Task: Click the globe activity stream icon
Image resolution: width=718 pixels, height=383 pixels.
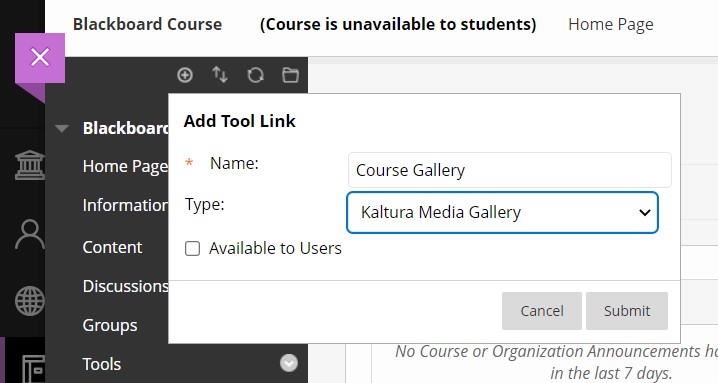Action: (30, 301)
